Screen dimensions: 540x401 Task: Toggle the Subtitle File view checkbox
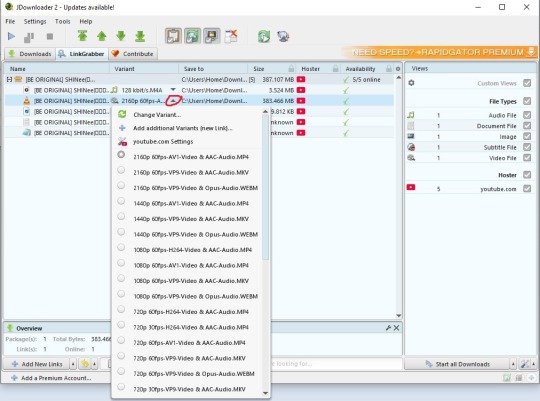pyautogui.click(x=527, y=147)
